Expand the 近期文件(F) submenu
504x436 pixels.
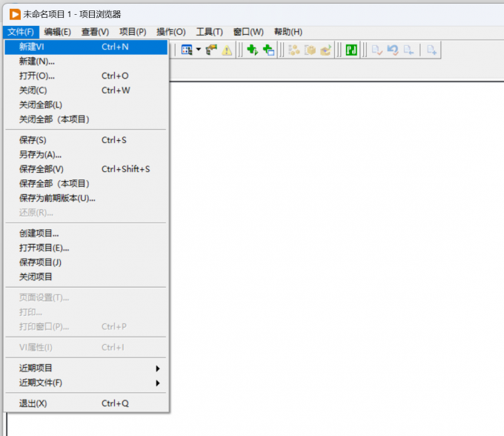point(86,383)
